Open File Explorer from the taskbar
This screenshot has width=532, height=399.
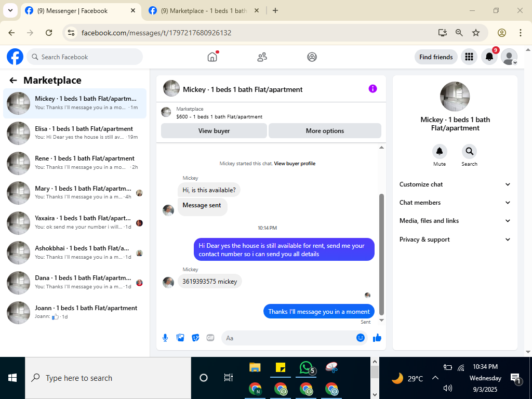(255, 367)
